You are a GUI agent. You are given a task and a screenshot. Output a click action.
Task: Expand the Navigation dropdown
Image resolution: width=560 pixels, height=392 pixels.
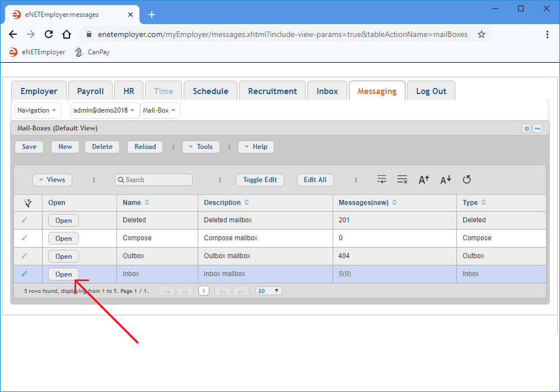coord(38,110)
